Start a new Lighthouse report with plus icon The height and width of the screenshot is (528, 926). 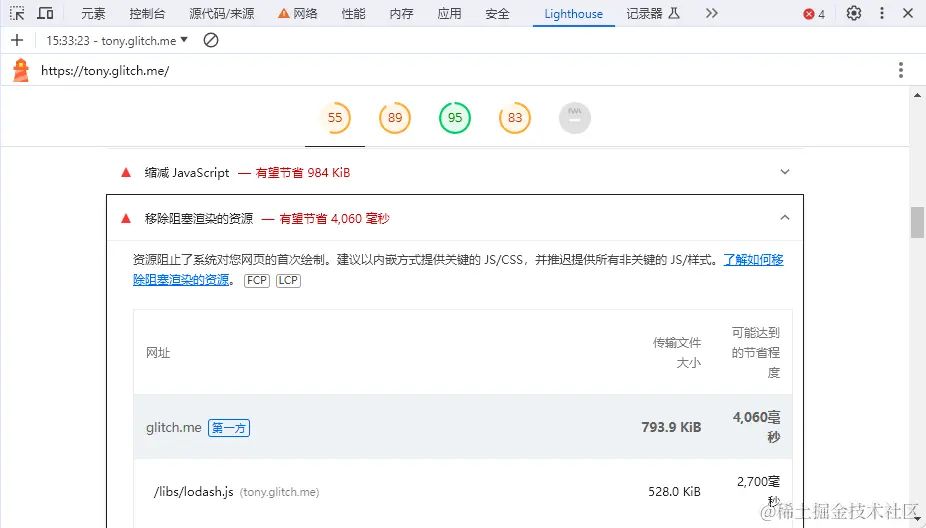17,40
